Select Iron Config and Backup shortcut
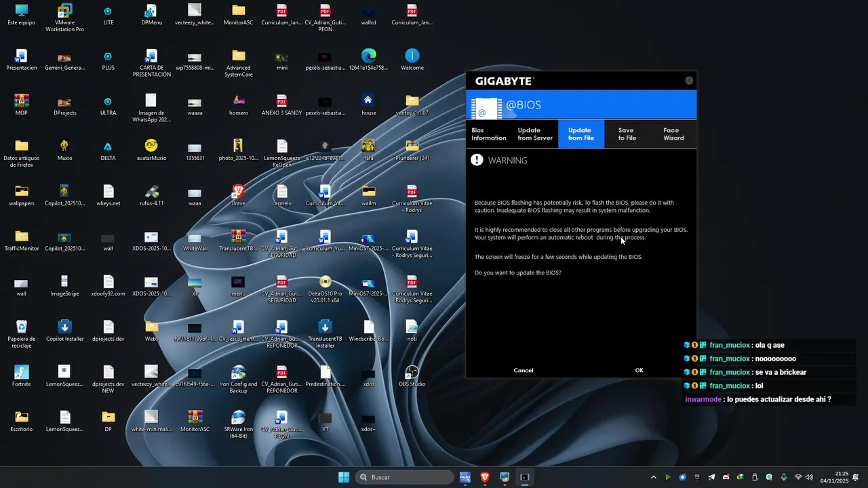The height and width of the screenshot is (488, 868). coord(239,380)
